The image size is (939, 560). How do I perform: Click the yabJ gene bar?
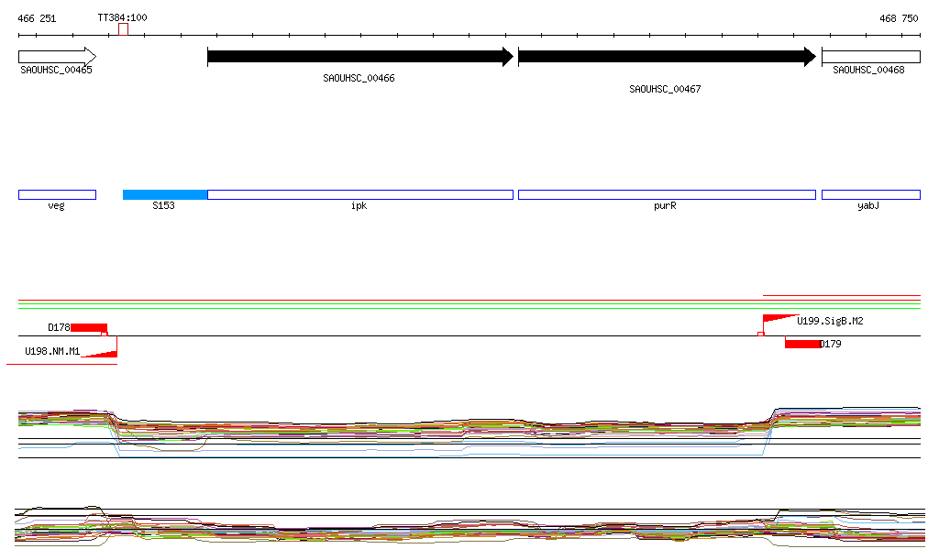(x=870, y=194)
